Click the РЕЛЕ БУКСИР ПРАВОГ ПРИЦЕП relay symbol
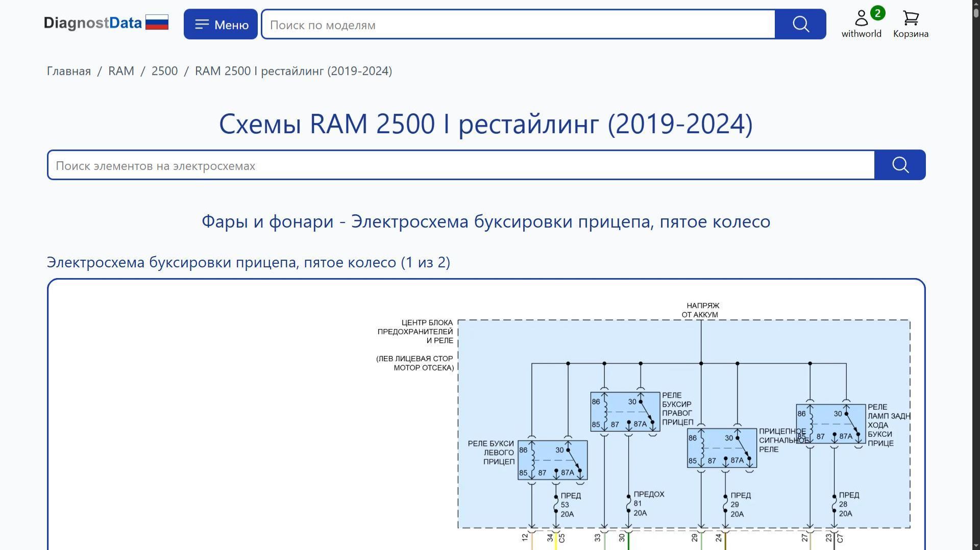The height and width of the screenshot is (550, 980). coord(625,412)
